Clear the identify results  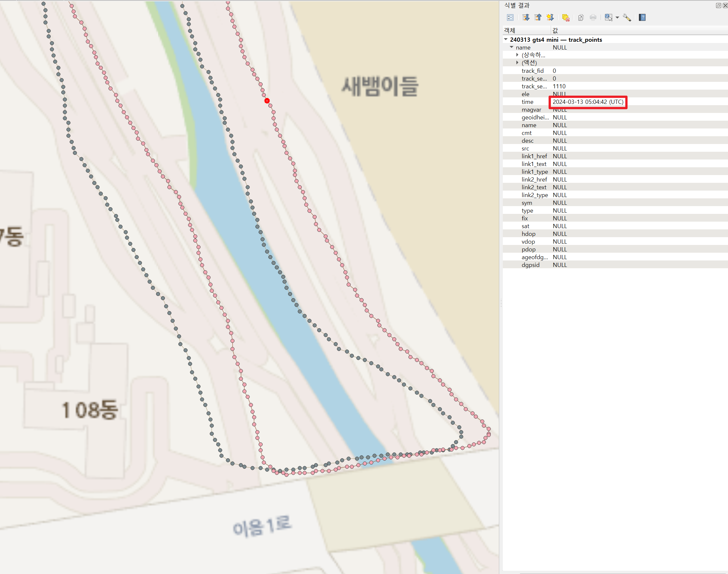click(x=566, y=17)
